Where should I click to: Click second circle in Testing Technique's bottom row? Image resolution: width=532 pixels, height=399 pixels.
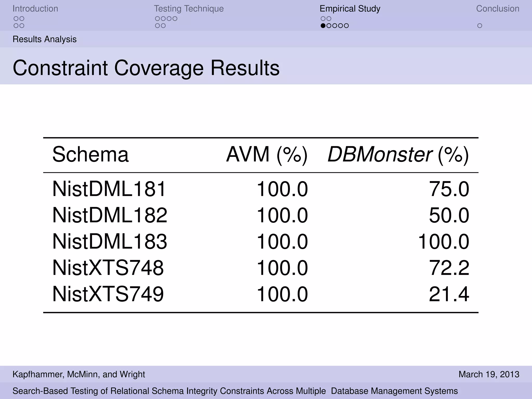click(x=163, y=26)
